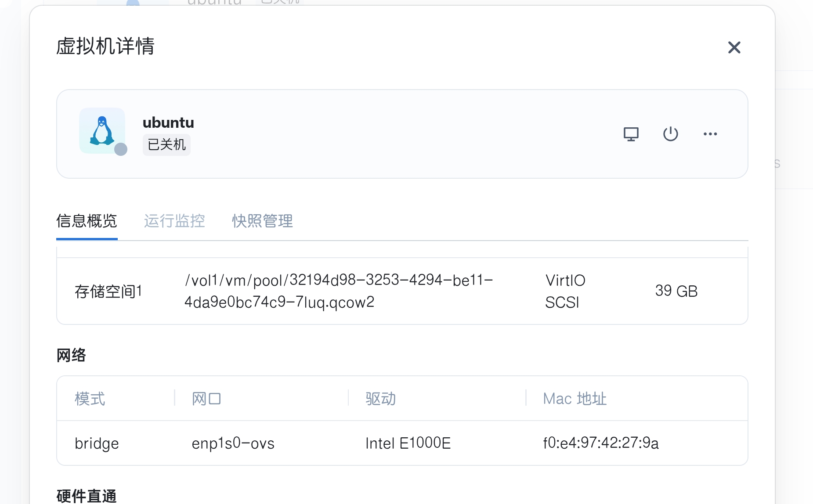Select the 信息概览 tab
The width and height of the screenshot is (813, 504).
click(87, 221)
